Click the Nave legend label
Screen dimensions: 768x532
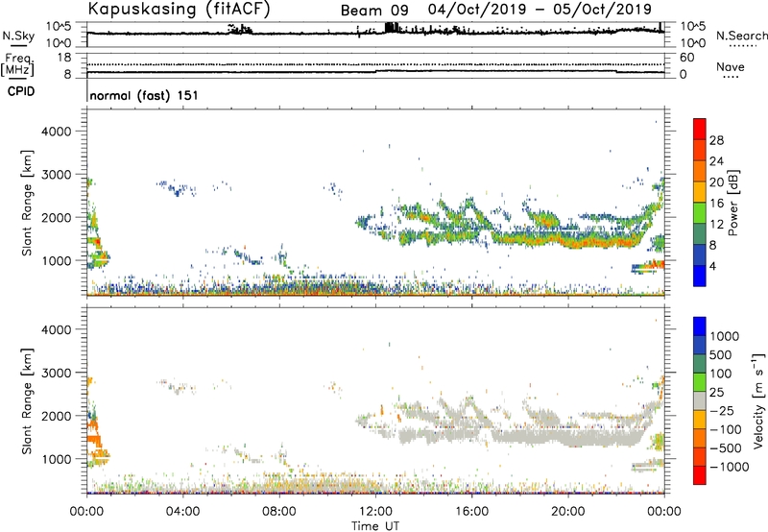pyautogui.click(x=731, y=67)
